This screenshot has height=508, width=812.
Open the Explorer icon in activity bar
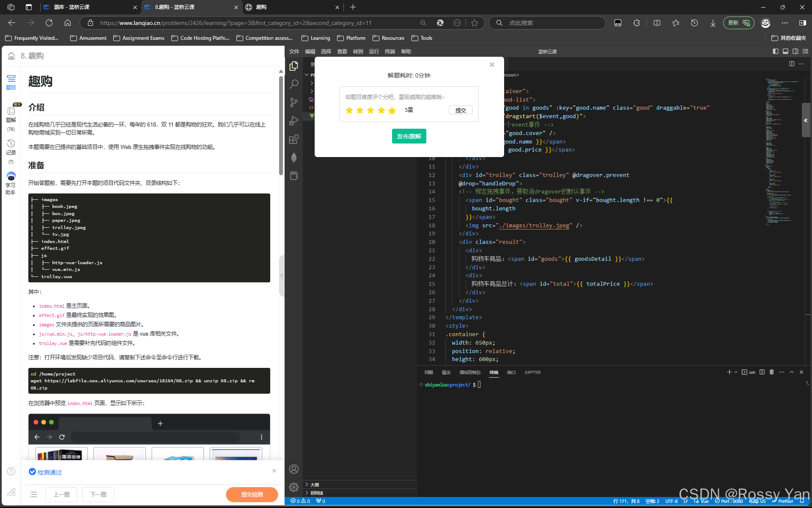click(x=294, y=66)
